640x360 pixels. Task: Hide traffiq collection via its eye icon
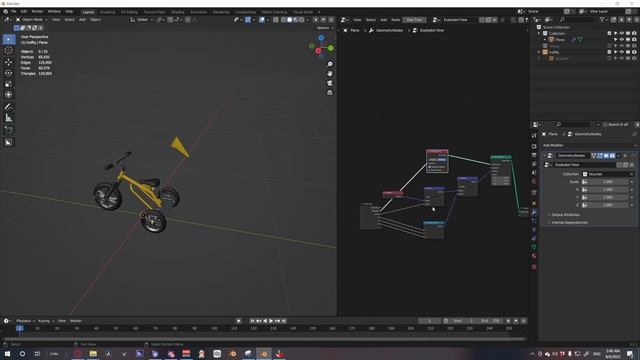[x=622, y=52]
